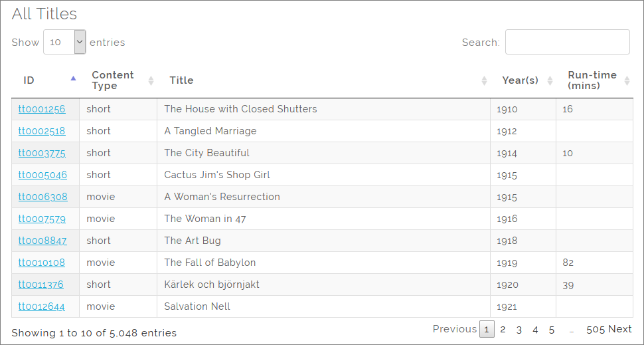Jump to page 3
This screenshot has height=345, width=644.
pos(519,329)
